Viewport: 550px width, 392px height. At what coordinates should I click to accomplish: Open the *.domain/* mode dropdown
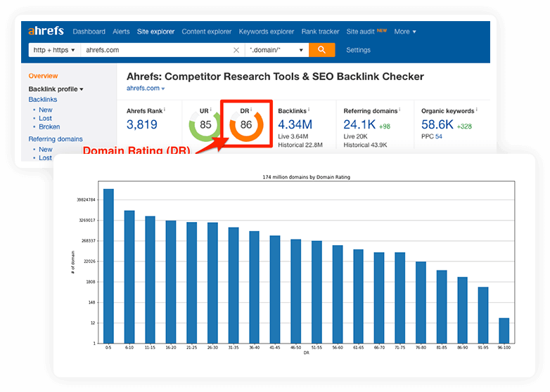pos(277,51)
